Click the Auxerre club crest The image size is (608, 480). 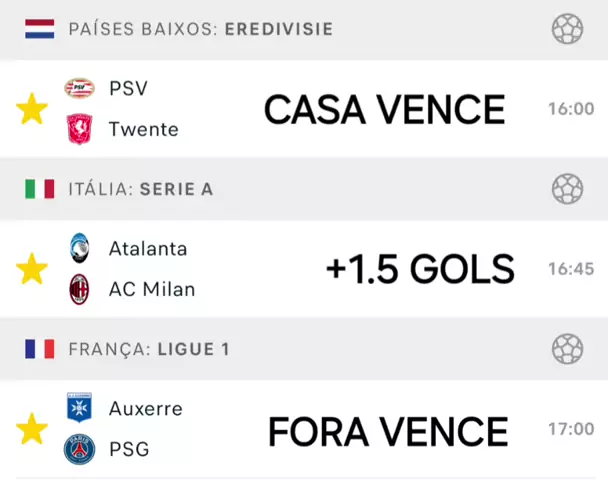tap(79, 408)
